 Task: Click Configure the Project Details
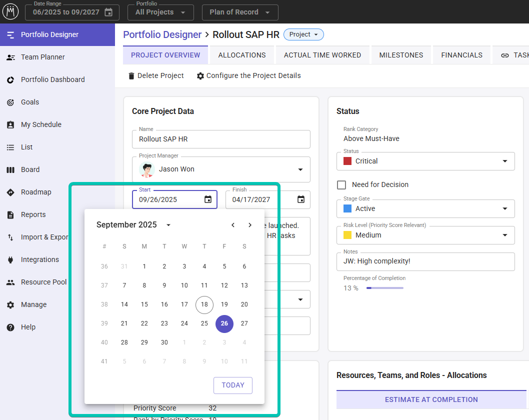coord(248,76)
